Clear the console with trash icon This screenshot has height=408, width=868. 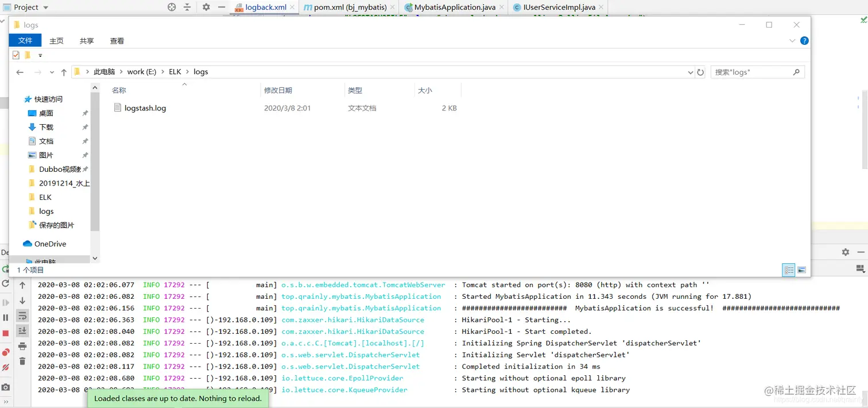click(22, 361)
